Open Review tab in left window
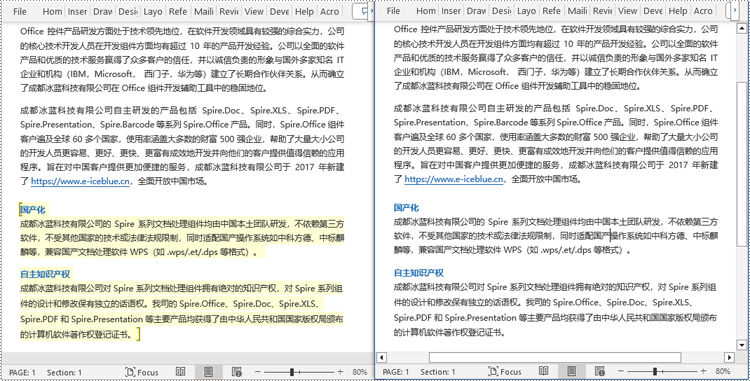 tap(229, 11)
